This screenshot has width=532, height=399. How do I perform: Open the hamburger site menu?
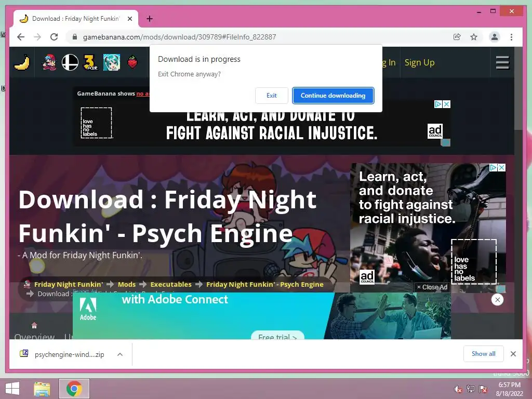click(x=502, y=62)
